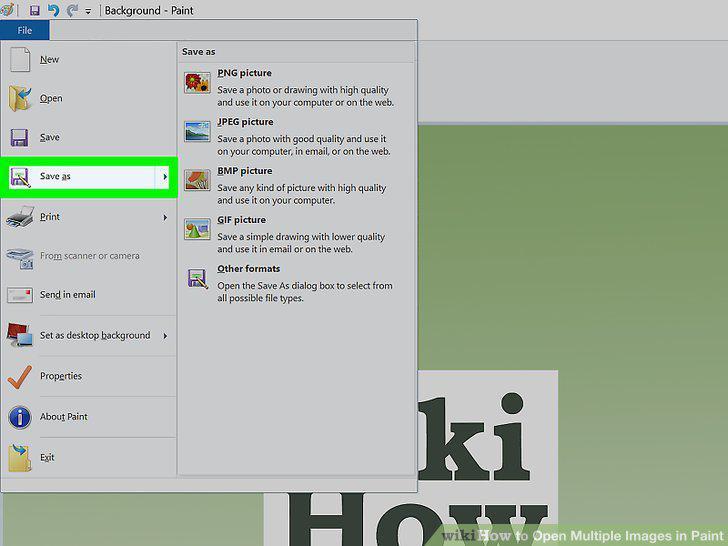Viewport: 728px width, 546px height.
Task: Open Properties from File menu
Action: [88, 376]
